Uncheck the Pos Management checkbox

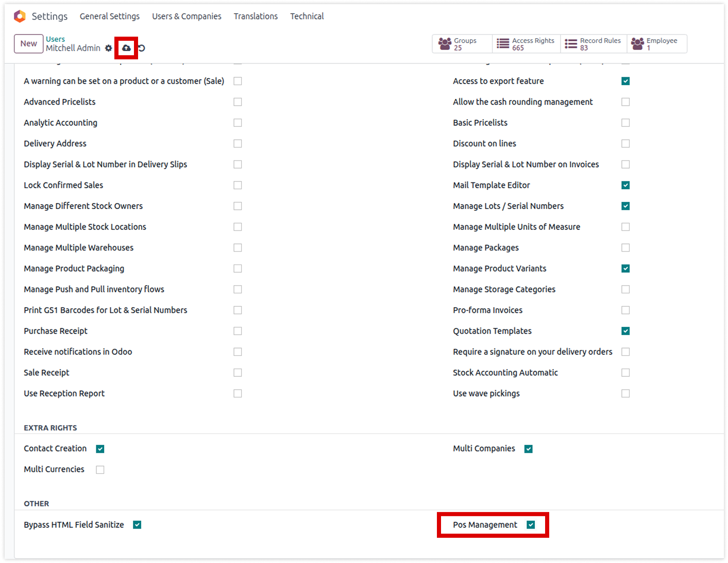[531, 525]
